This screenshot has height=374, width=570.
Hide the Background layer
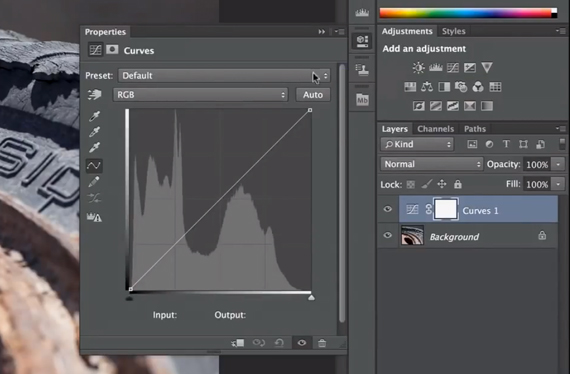tap(388, 235)
